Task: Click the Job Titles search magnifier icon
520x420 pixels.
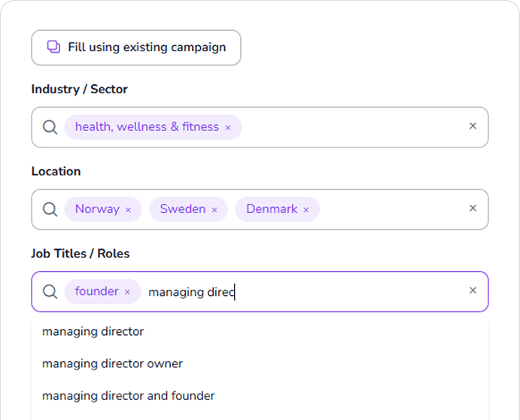Action: click(50, 291)
